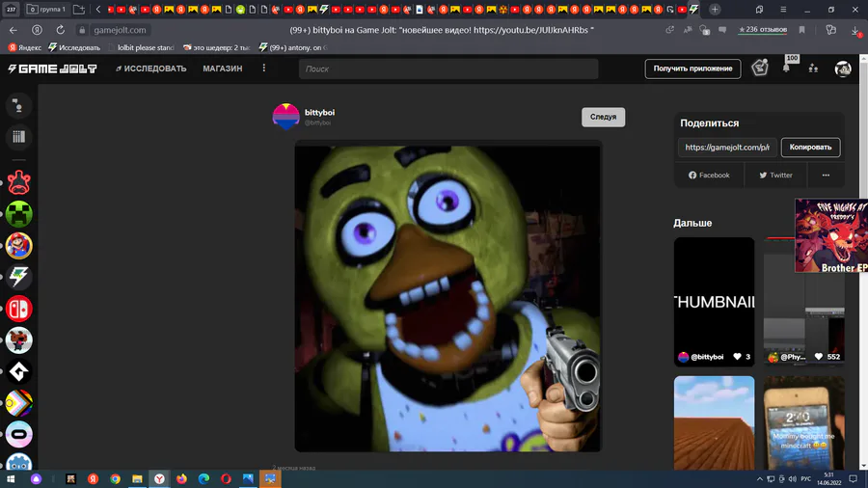
Task: Open the user avatar menu in the header
Action: pyautogui.click(x=843, y=68)
